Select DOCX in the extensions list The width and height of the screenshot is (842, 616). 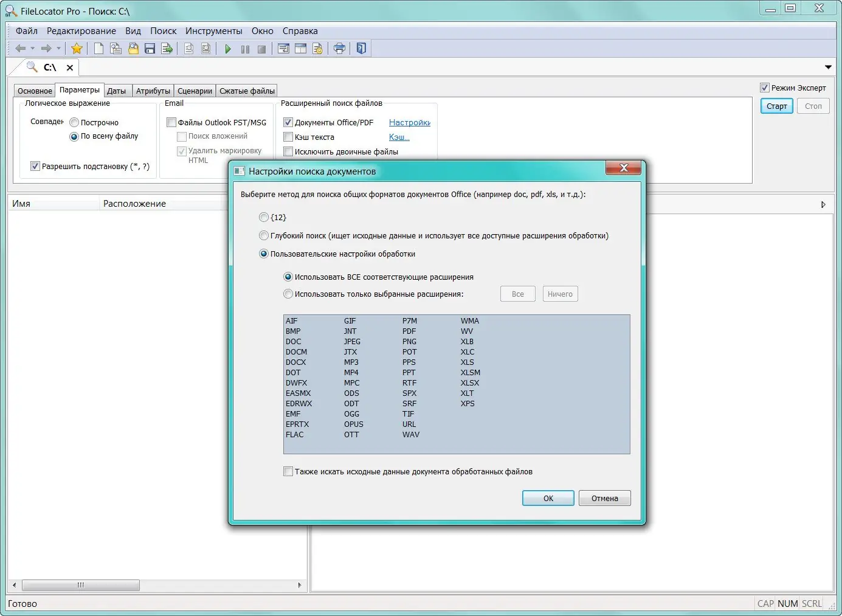pyautogui.click(x=296, y=362)
